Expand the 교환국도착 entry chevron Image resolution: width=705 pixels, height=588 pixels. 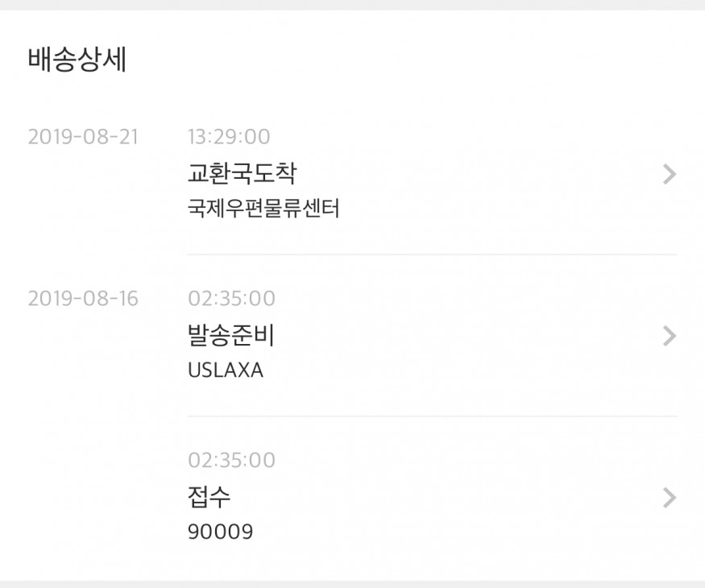pyautogui.click(x=669, y=174)
